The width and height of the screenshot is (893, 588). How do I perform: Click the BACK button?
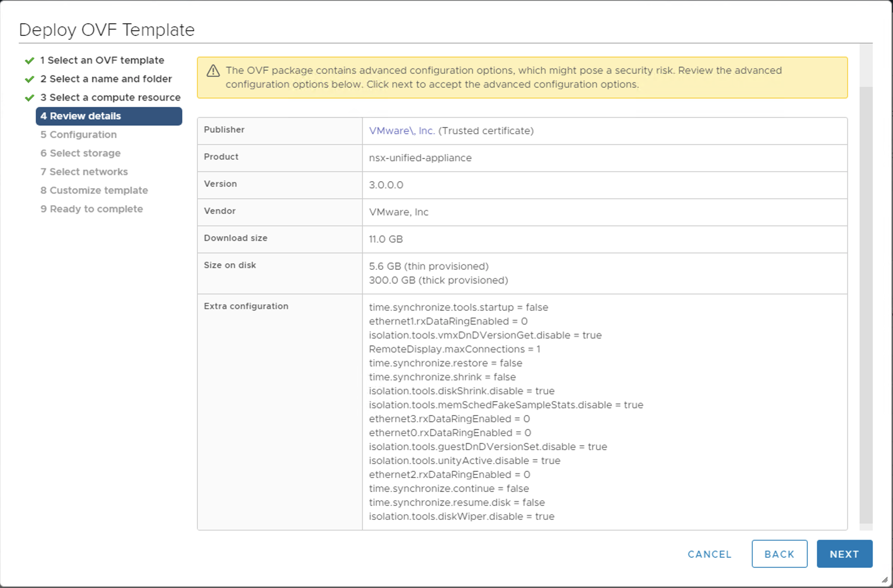(x=779, y=554)
